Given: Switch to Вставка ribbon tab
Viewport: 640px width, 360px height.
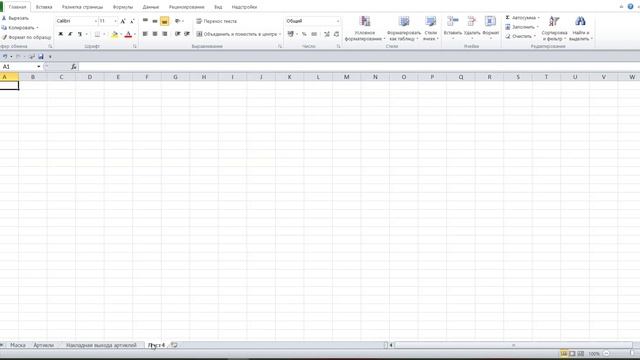Looking at the screenshot, I should click(44, 7).
